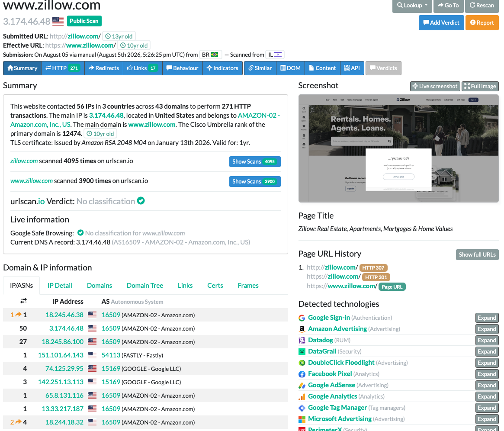This screenshot has height=431, width=504.
Task: Expand DataGrail technology details
Action: (487, 352)
